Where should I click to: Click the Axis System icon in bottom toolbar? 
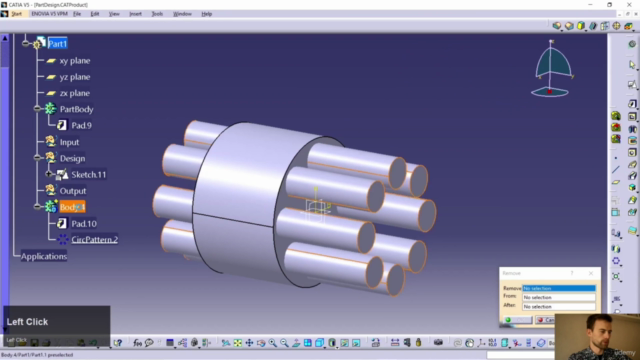(x=481, y=343)
